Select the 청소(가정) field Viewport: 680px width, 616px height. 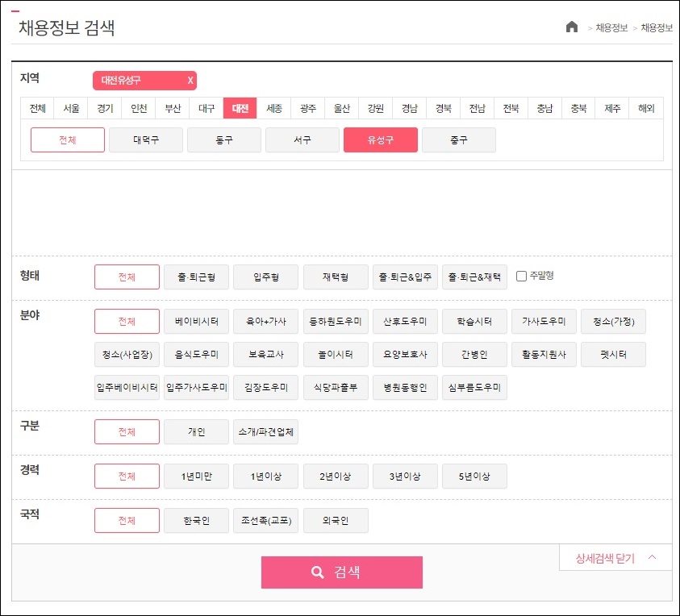coord(613,321)
